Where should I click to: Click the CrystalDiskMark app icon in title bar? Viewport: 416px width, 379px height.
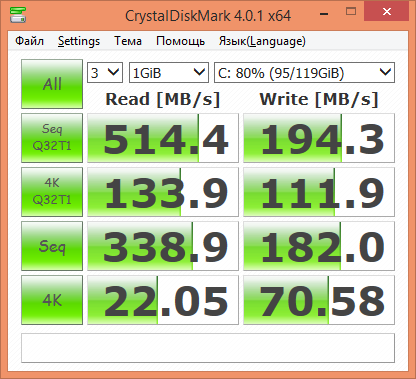(x=18, y=15)
